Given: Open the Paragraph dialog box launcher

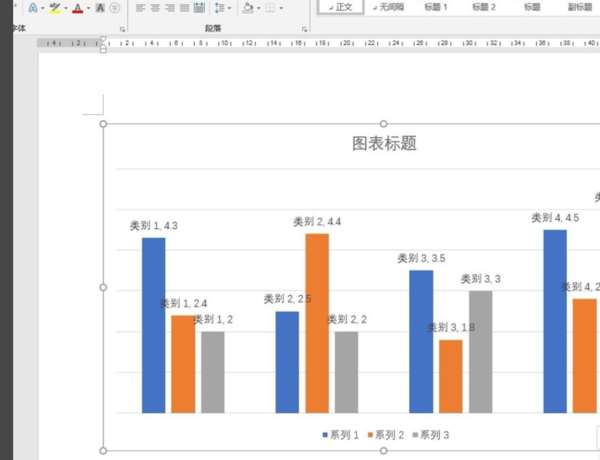Looking at the screenshot, I should pyautogui.click(x=304, y=29).
